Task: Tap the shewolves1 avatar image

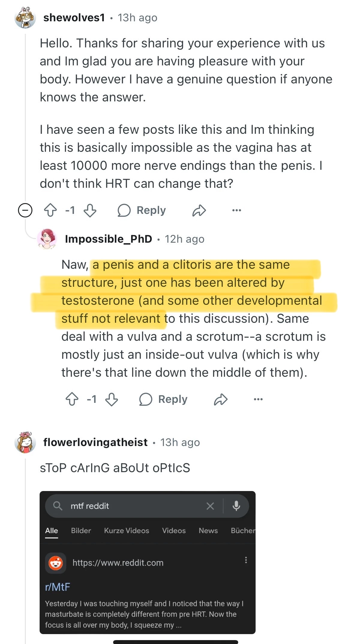Action: (25, 18)
